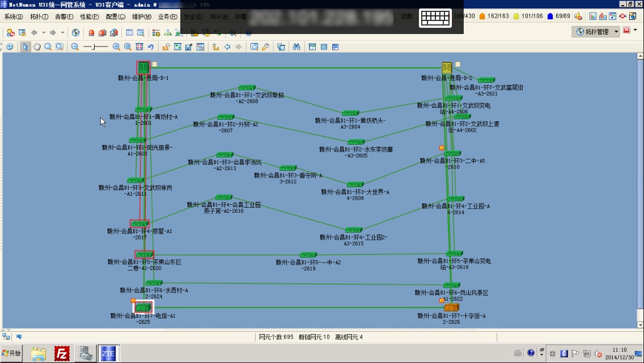
Task: Click the lock screen icon in main toolbar
Action: (22, 32)
